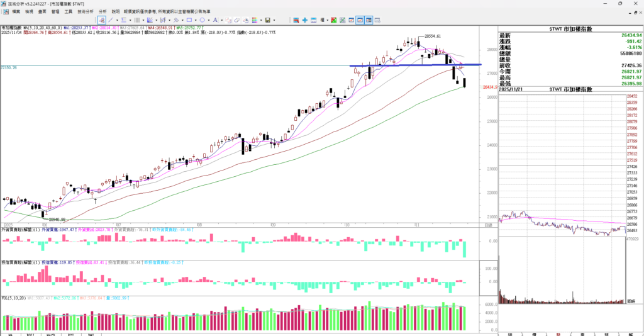Toggle the highlighted quote side panel button
Screen dimensions: 644x336
pyautogui.click(x=370, y=20)
